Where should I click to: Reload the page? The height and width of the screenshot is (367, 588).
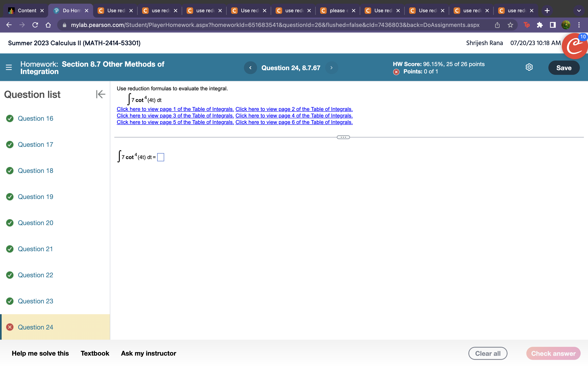pos(35,25)
